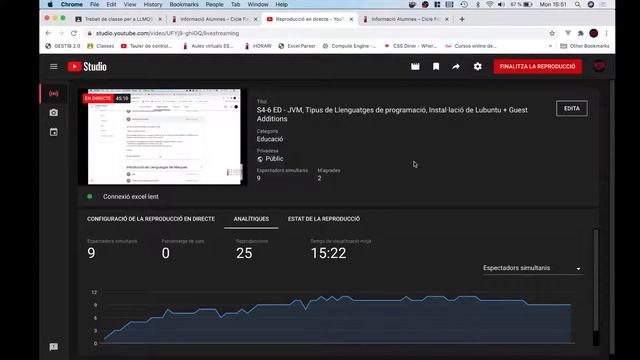Click the average watch time 15:22
Viewport: 640px width, 360px height.
[328, 253]
